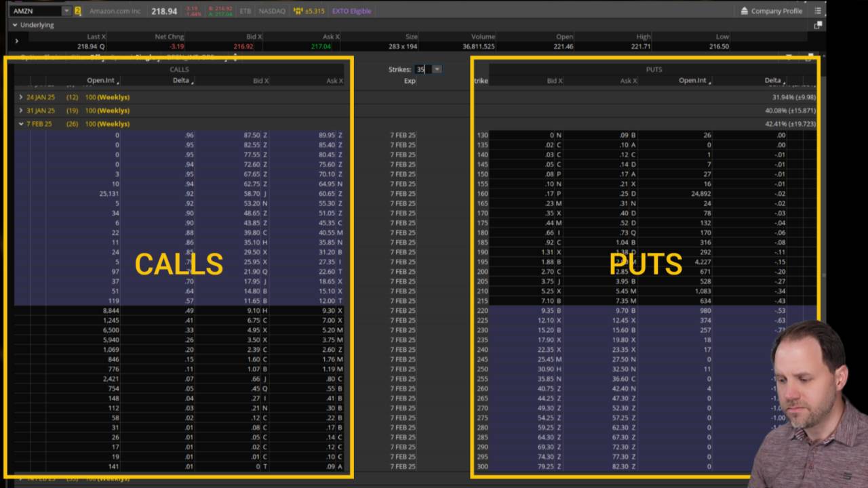Click the puts Ask X column header
Screen dimensions: 868x488
(x=629, y=81)
